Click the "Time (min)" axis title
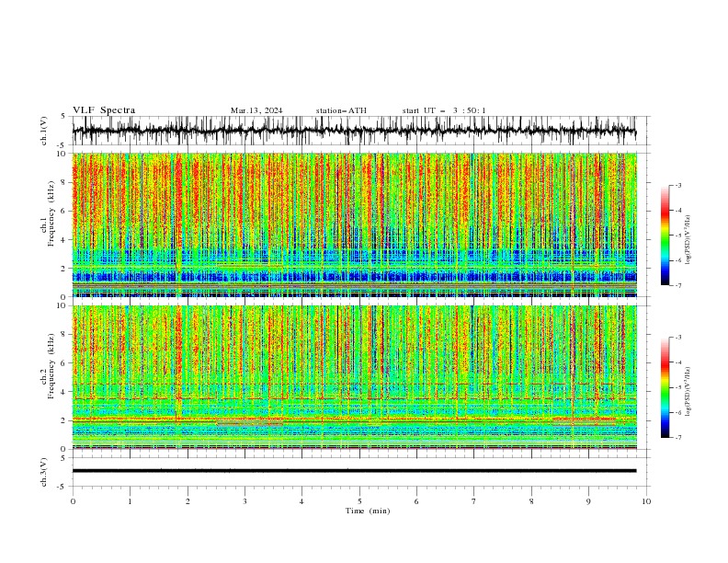The width and height of the screenshot is (728, 563). (368, 511)
